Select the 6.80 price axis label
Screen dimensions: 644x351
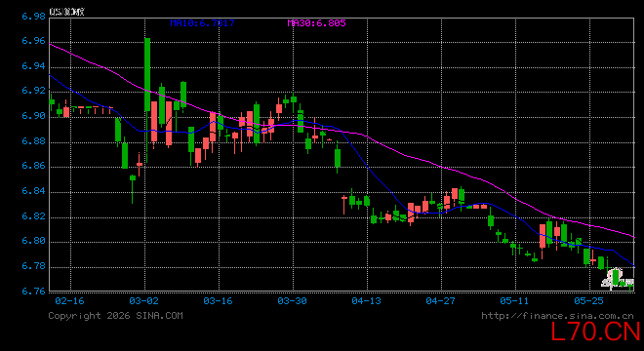tap(33, 241)
